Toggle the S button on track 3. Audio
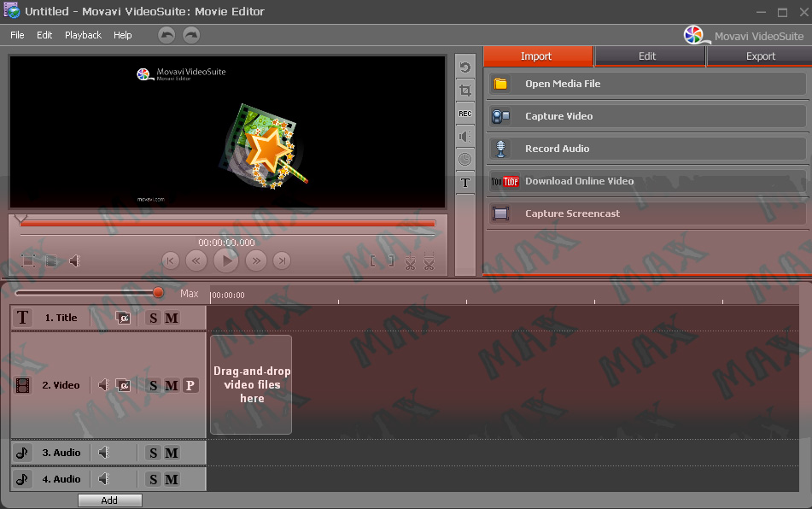 (x=154, y=453)
